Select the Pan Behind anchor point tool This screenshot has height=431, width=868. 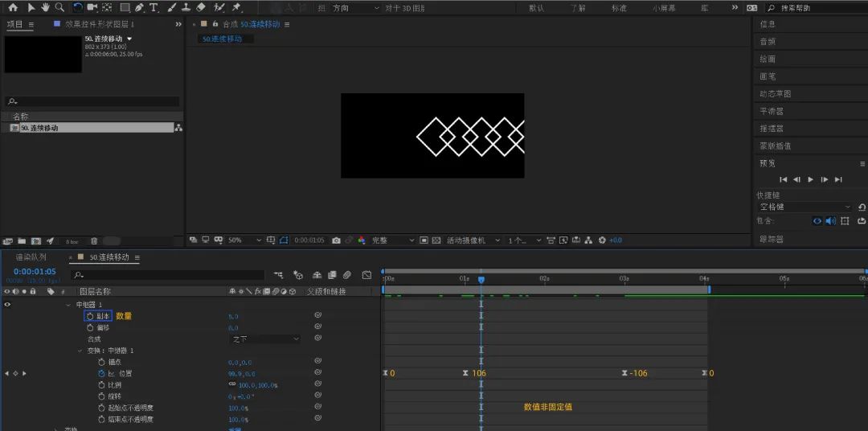point(107,8)
